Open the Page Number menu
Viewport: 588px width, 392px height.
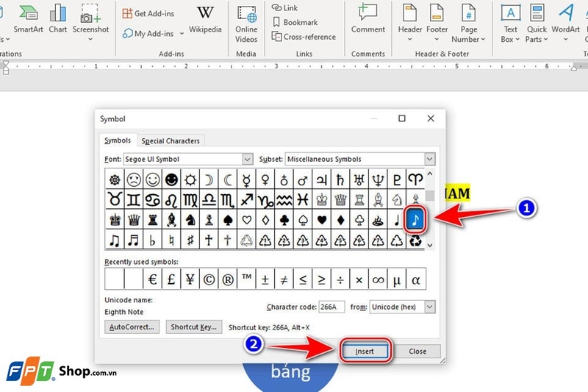(468, 24)
